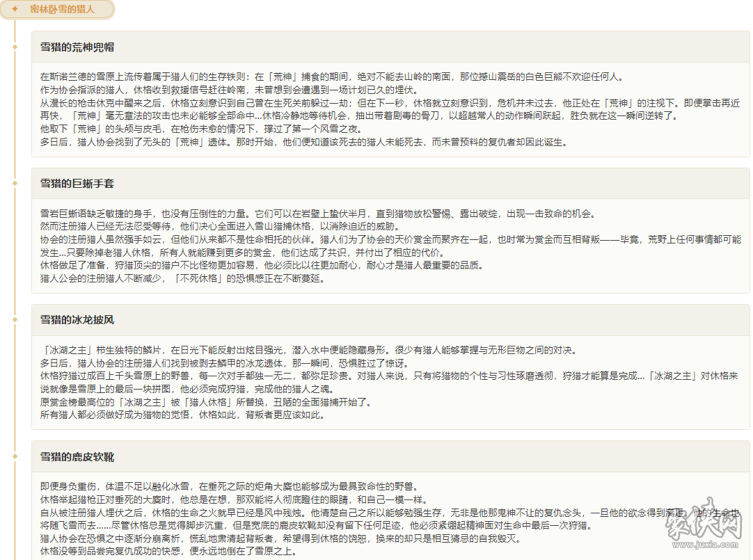This screenshot has width=753, height=560.
Task: Click the star icon beside 密林卧雪的猎人
Action: point(15,9)
